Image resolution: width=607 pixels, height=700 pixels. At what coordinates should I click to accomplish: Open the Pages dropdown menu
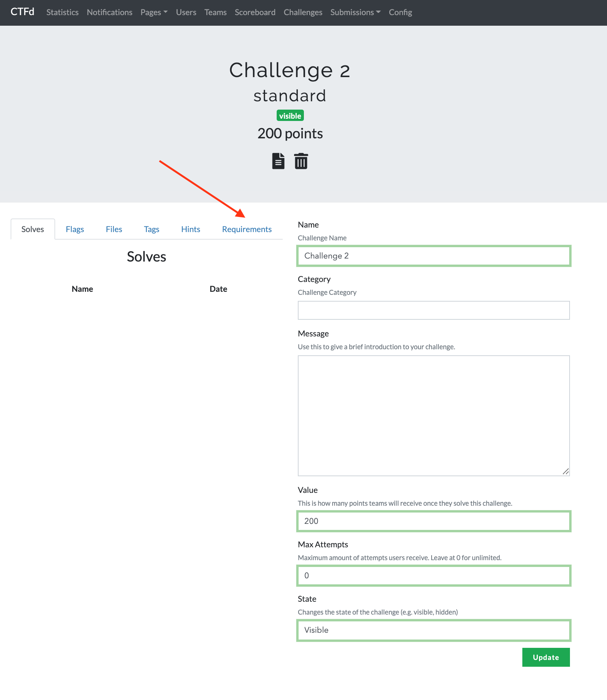coord(154,12)
